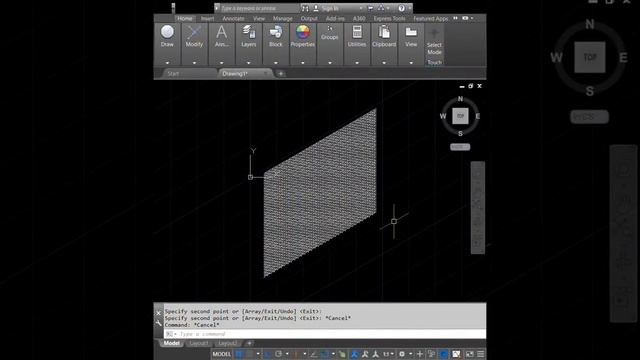Open the Modify panel icon
Image resolution: width=640 pixels, height=360 pixels.
click(194, 32)
